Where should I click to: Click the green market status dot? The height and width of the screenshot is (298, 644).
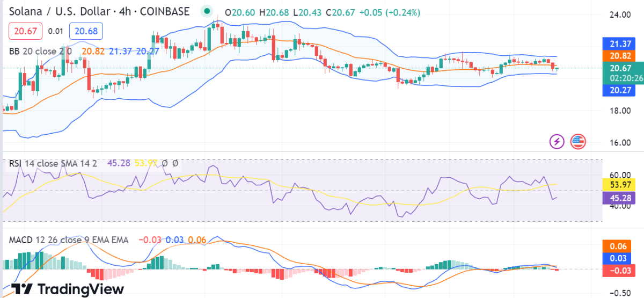(207, 11)
